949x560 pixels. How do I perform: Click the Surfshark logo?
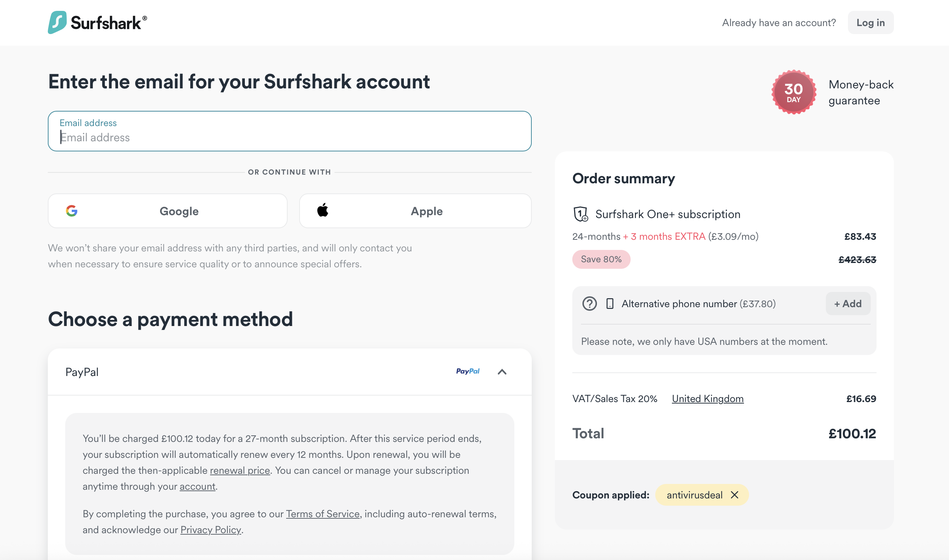tap(97, 23)
